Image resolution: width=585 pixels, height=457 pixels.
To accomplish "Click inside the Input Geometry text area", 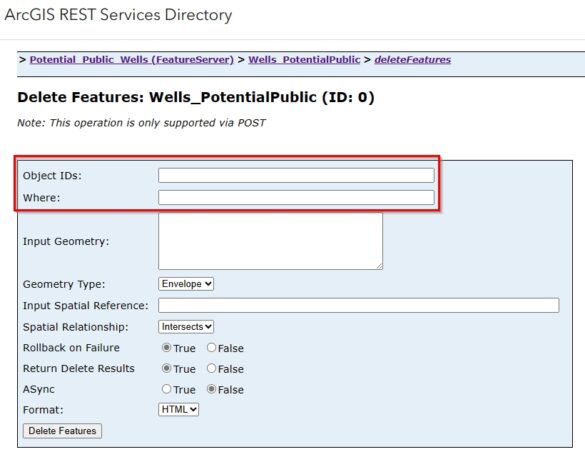I will pyautogui.click(x=270, y=241).
